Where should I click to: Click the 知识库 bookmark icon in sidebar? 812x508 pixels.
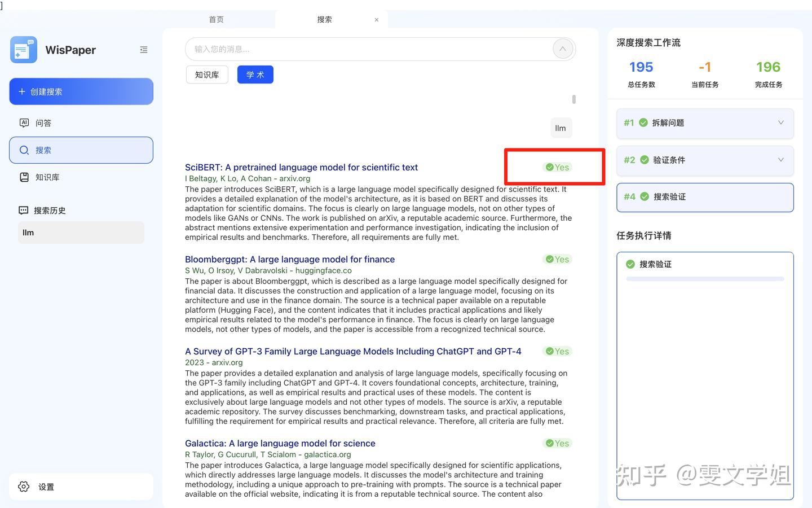pyautogui.click(x=24, y=177)
